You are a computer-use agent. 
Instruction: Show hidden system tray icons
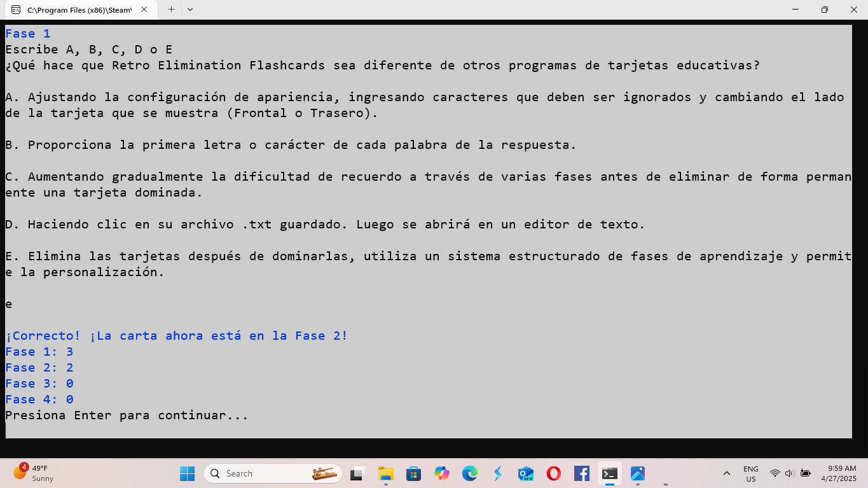click(x=726, y=473)
